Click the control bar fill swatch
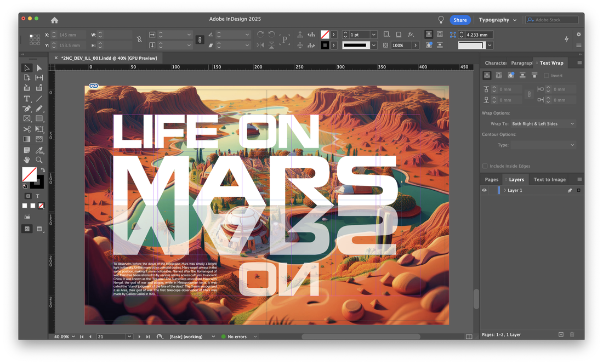 pyautogui.click(x=325, y=35)
